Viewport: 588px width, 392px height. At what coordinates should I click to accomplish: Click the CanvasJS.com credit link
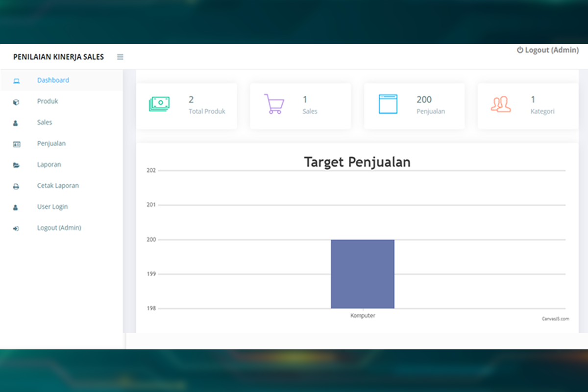555,318
